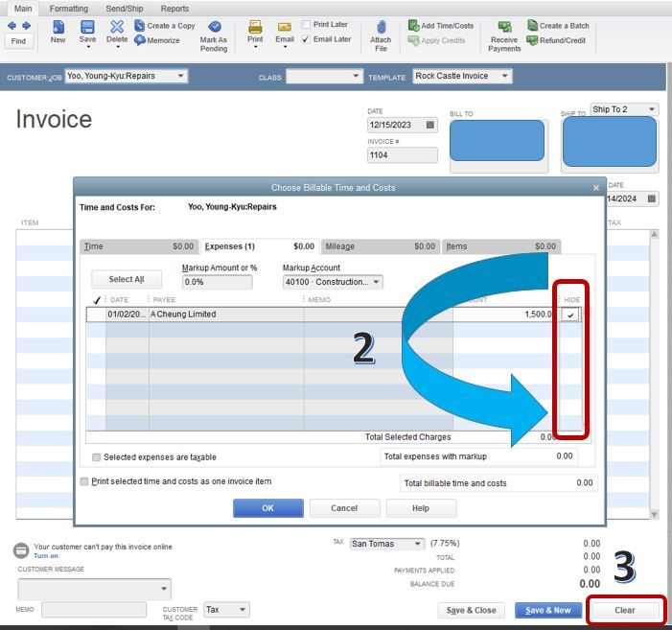Click Apply Credits icon
Viewport: 672px width, 630px height.
point(413,40)
